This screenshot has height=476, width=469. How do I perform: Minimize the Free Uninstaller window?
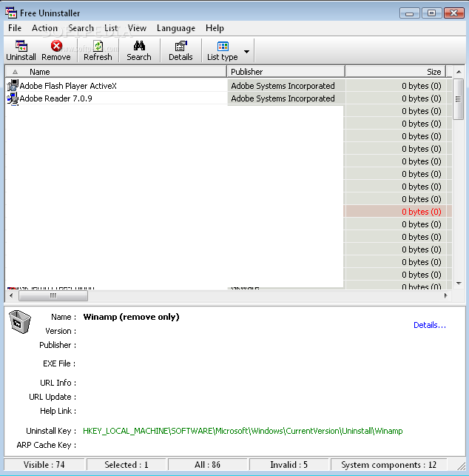point(409,13)
